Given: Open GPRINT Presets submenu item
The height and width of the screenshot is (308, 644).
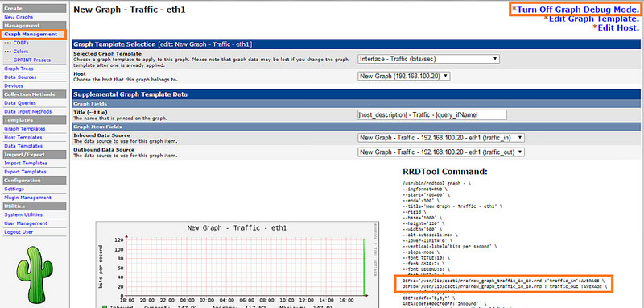Looking at the screenshot, I should (27, 60).
